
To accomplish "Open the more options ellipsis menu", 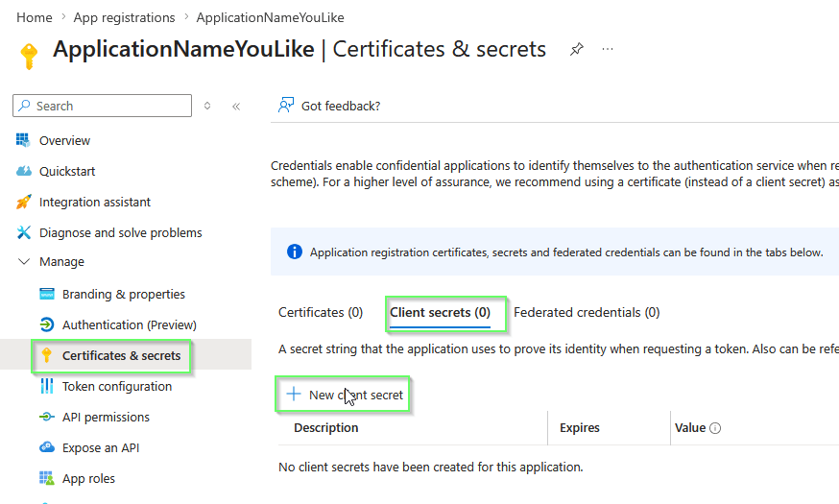I will coord(608,49).
